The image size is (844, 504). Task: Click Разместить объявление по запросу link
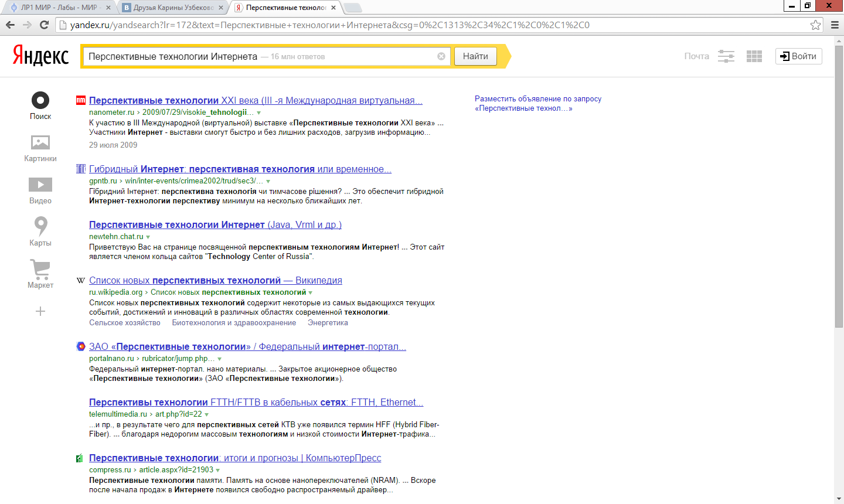[x=538, y=104]
